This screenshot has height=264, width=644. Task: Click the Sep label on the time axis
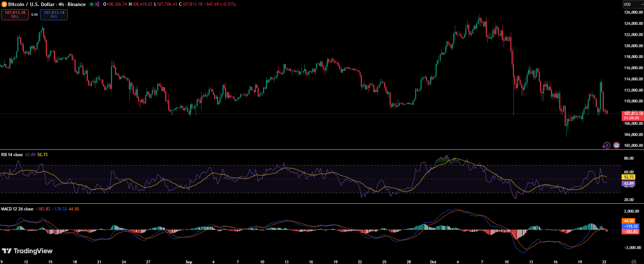tap(189, 262)
